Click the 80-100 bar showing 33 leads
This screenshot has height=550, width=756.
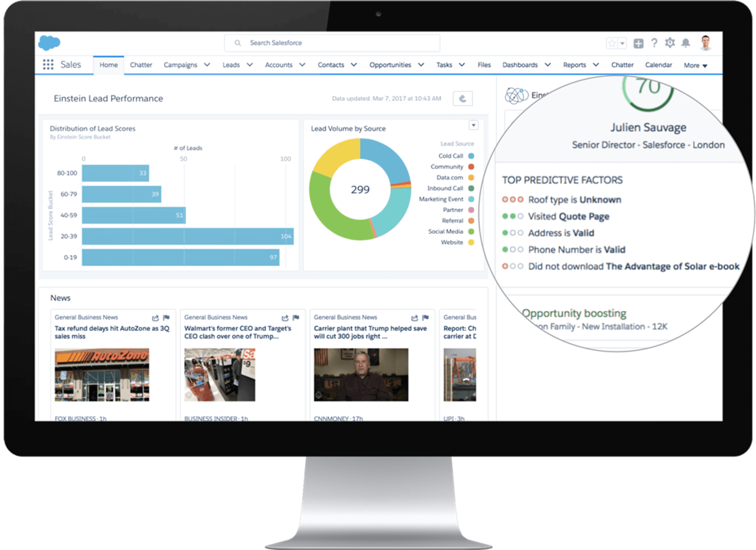click(x=115, y=173)
